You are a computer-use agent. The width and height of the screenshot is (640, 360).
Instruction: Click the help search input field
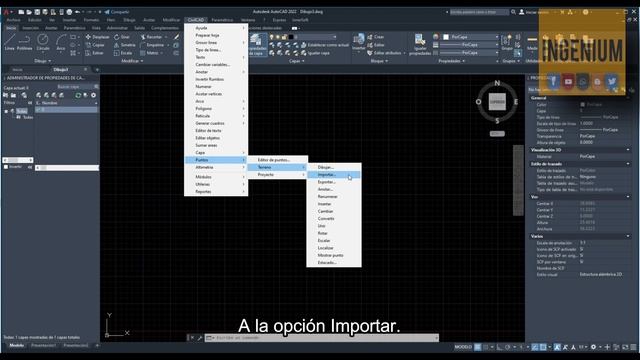[x=479, y=12]
